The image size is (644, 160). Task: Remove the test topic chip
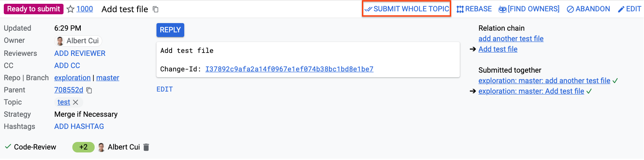tap(76, 102)
